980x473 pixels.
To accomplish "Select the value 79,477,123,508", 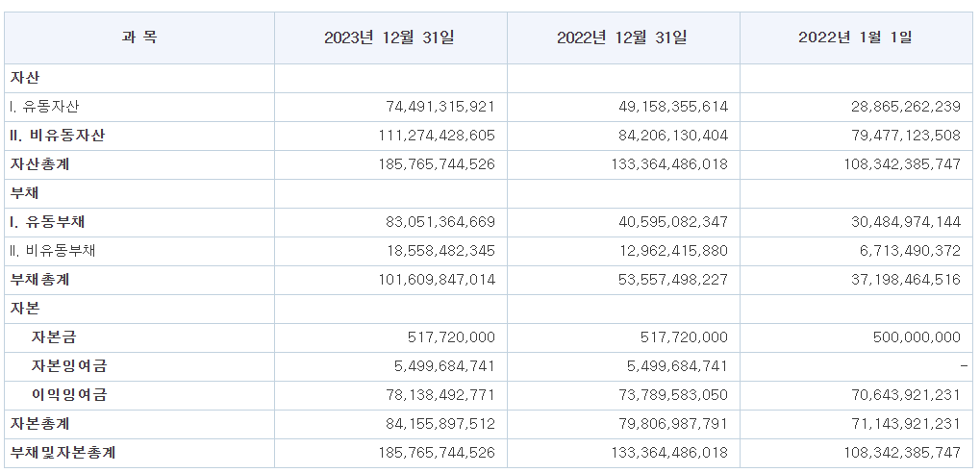I will click(x=906, y=136).
